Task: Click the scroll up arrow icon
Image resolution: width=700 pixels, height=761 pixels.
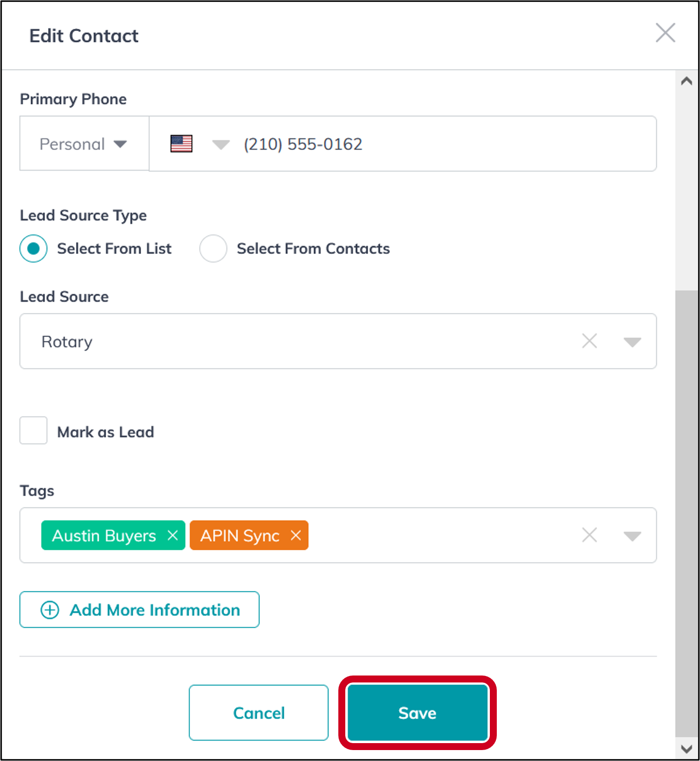Action: [x=687, y=81]
